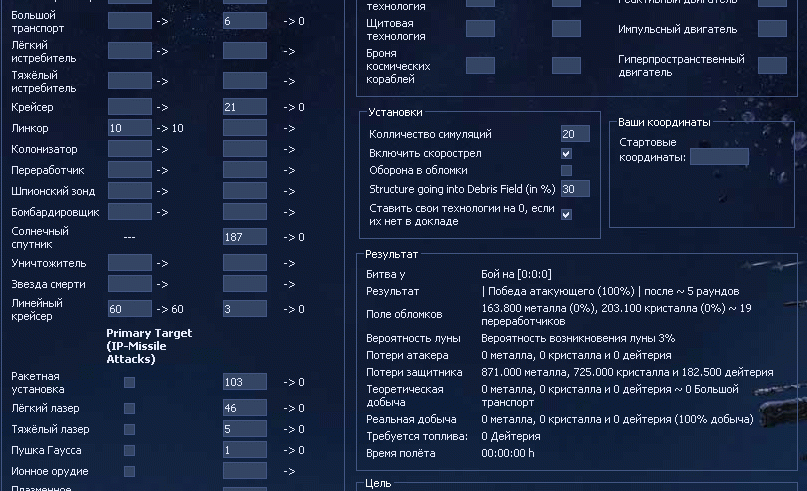Edit Structure going into Debris Field percentage
The height and width of the screenshot is (491, 807).
574,189
